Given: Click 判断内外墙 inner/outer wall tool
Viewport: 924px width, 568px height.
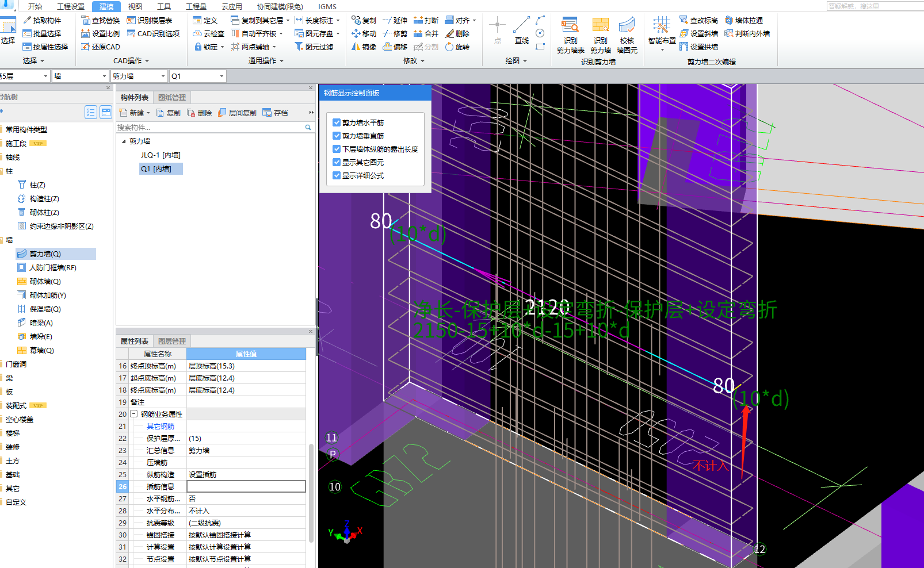Looking at the screenshot, I should tap(747, 33).
